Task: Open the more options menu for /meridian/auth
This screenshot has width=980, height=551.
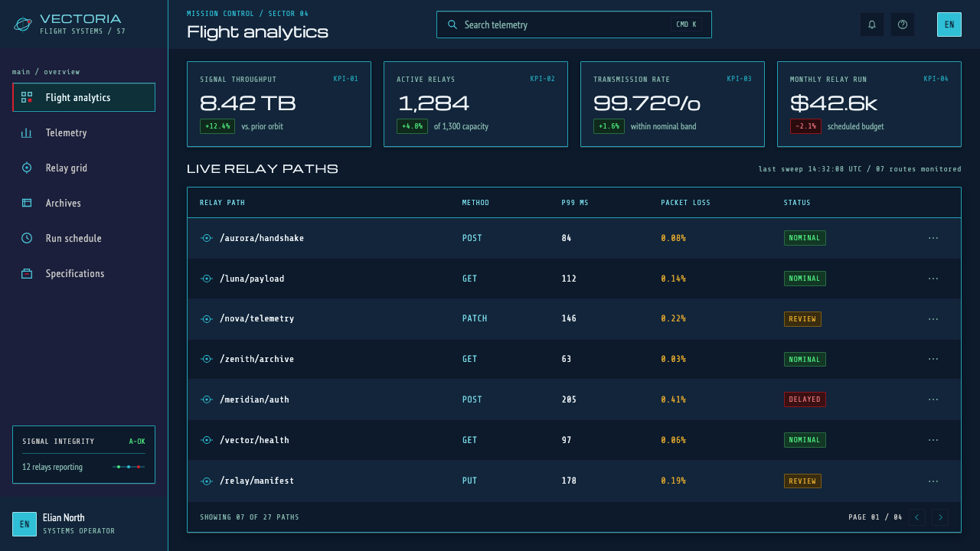Action: pyautogui.click(x=933, y=399)
